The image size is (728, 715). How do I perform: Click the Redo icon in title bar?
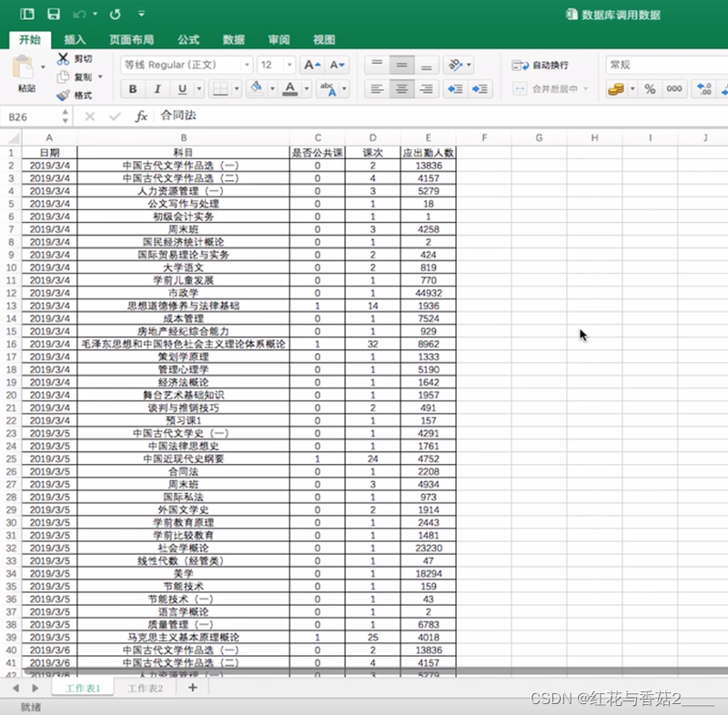(x=116, y=15)
